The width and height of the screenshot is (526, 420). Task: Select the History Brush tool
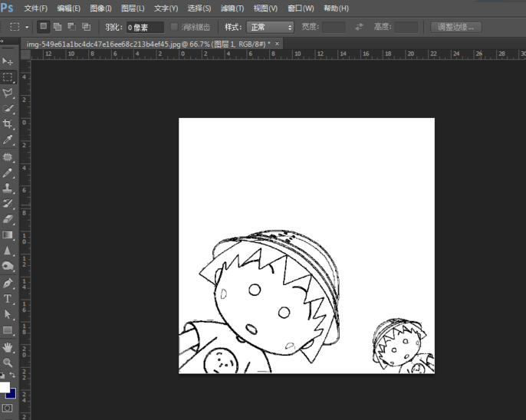point(8,203)
